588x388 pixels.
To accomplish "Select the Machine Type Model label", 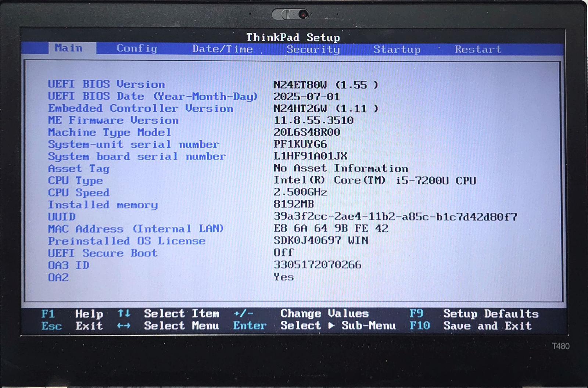I will (x=110, y=132).
